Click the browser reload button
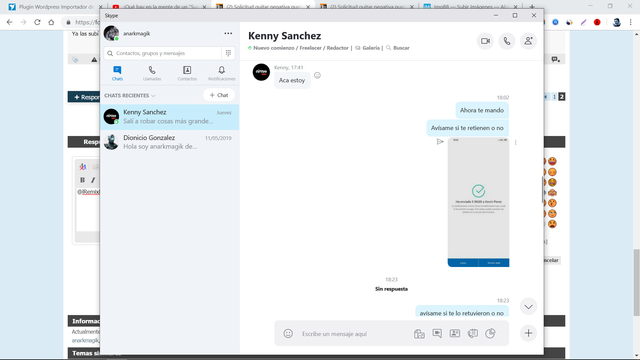Viewport: 640px width, 360px height. [x=37, y=22]
